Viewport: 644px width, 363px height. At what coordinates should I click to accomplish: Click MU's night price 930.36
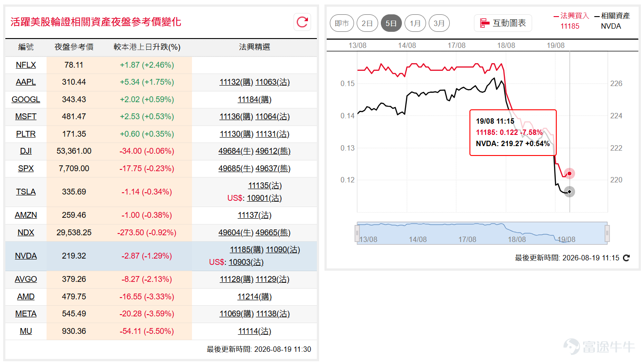click(74, 331)
